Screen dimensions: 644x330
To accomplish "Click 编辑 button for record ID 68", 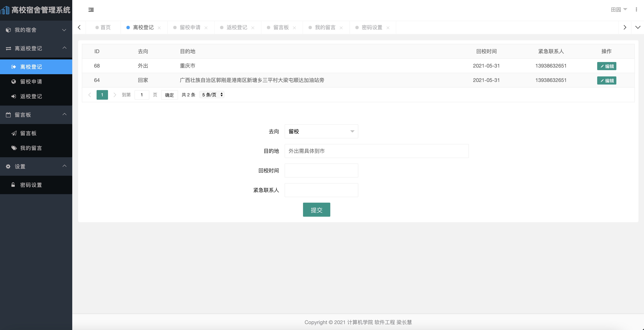I will [x=607, y=66].
